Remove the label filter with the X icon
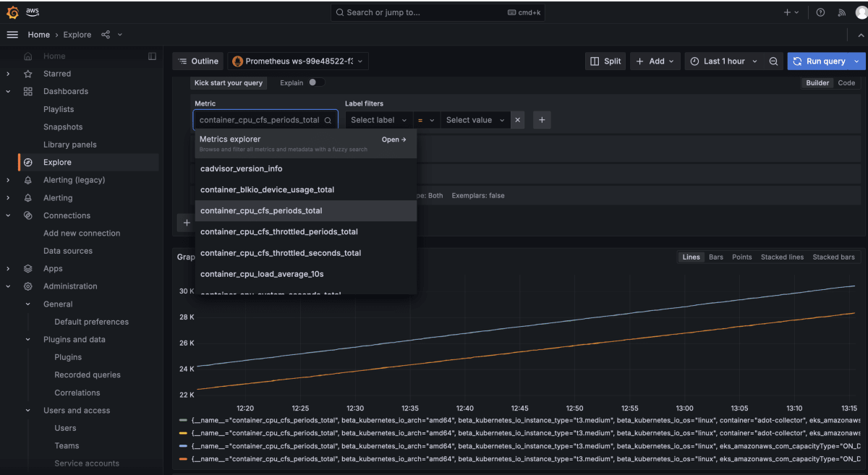The width and height of the screenshot is (868, 475). click(517, 119)
